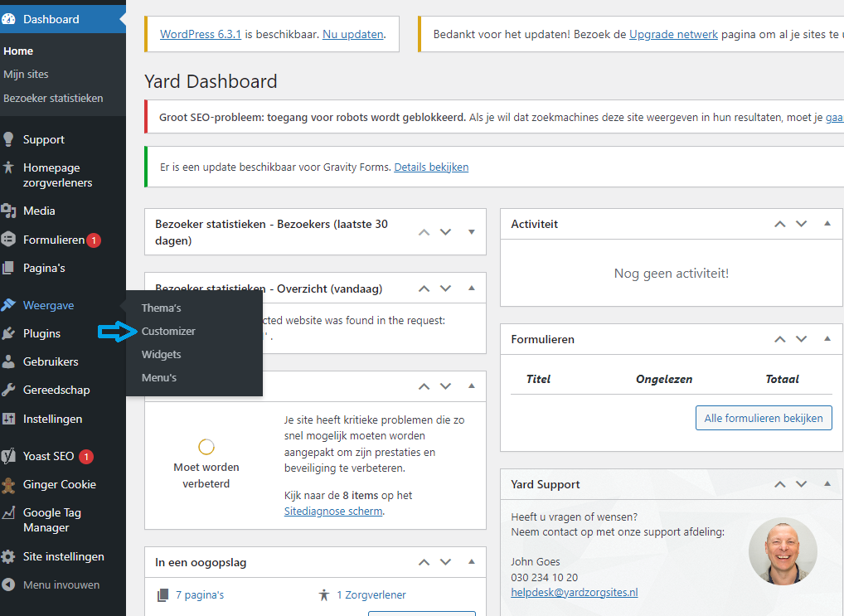
Task: Click the site health status circle
Action: point(206,446)
